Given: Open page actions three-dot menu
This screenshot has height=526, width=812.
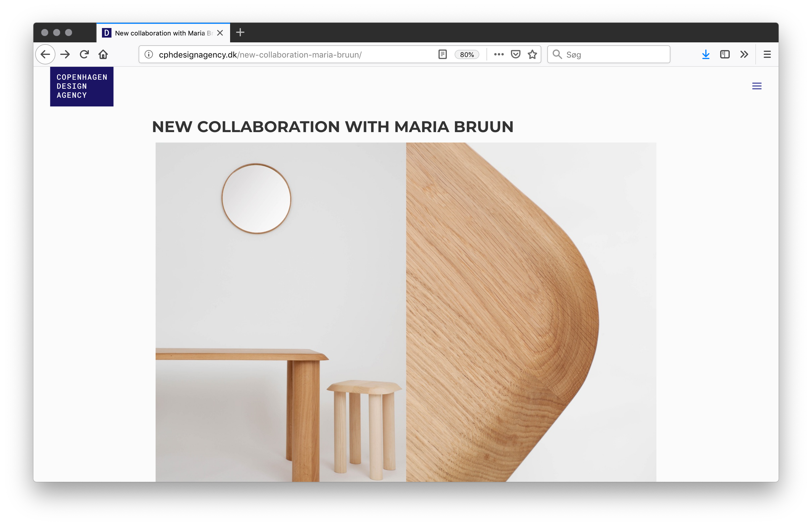Looking at the screenshot, I should tap(499, 55).
